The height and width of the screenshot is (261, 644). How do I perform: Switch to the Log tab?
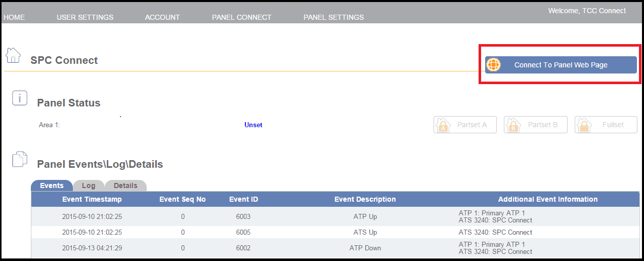click(x=89, y=185)
